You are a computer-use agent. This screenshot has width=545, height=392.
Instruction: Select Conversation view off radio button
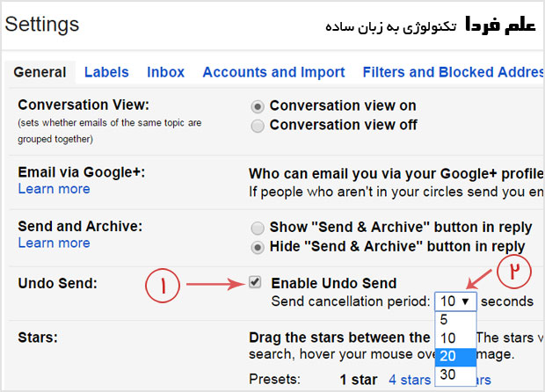258,126
